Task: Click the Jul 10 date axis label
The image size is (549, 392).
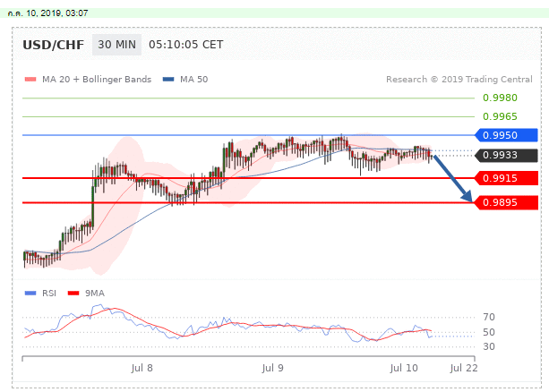Action: click(x=404, y=368)
